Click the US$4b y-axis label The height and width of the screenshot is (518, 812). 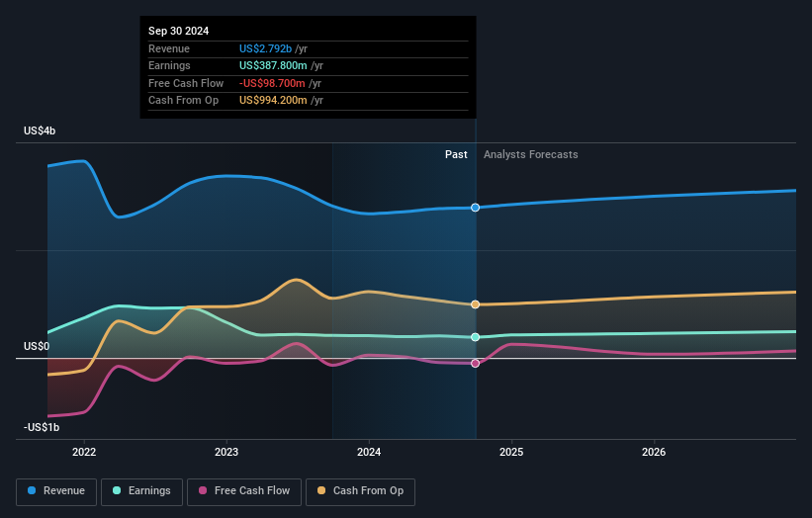pyautogui.click(x=40, y=130)
